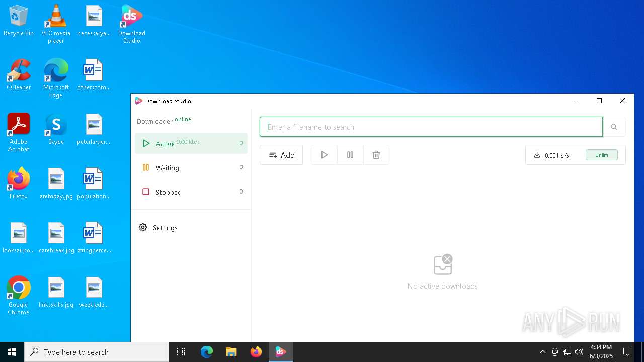Viewport: 644px width, 362px height.
Task: Click the Download Studio title bar logo
Action: pyautogui.click(x=139, y=101)
